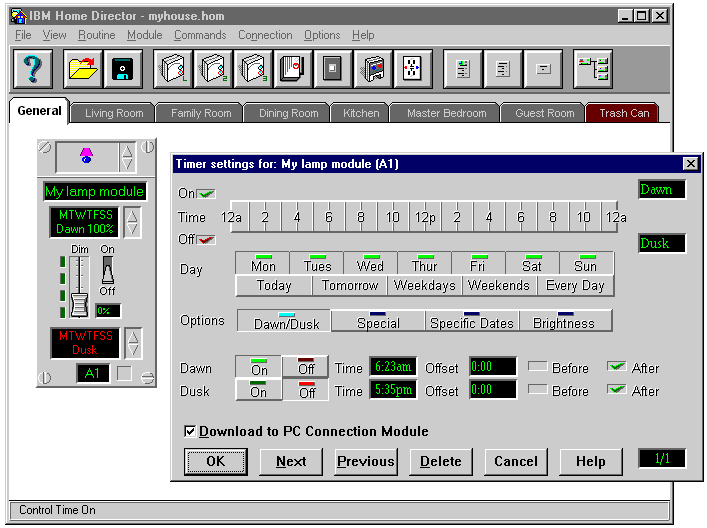Open the Routine menu
The image size is (707, 528).
pos(96,35)
